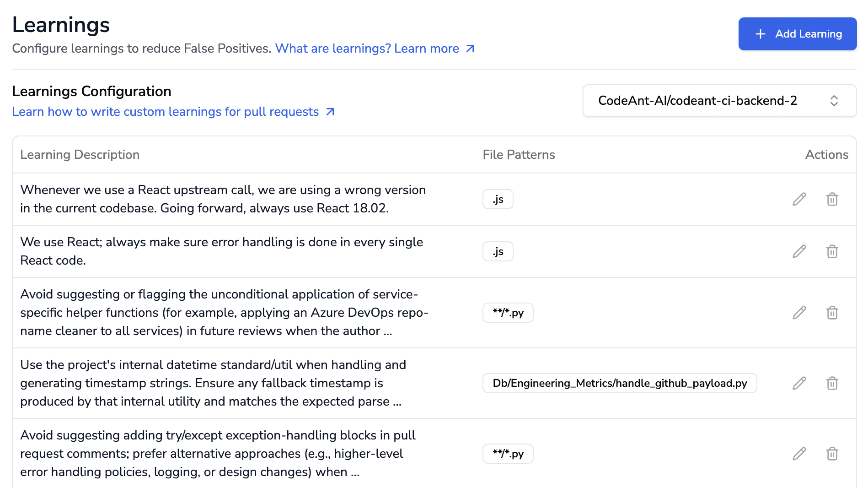Screen dimensions: 868x488
Task: Expand the CodeAnt-AI/codeant-ci-backend-2 chevron
Action: [835, 101]
